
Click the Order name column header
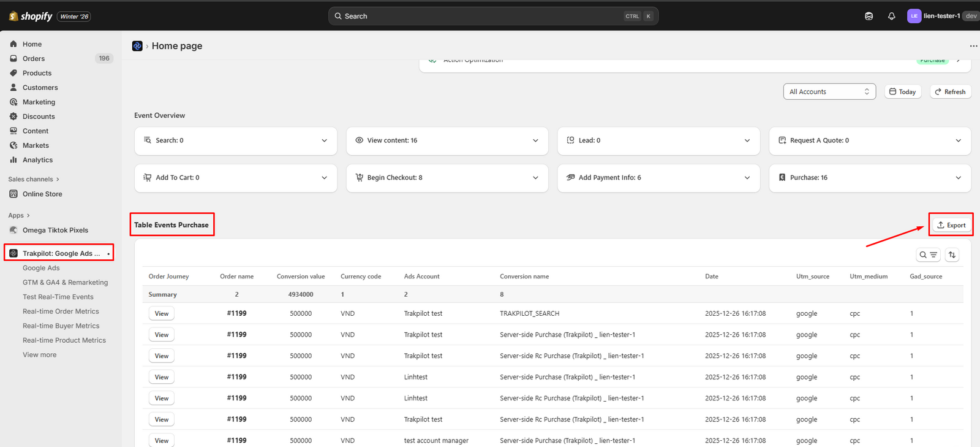pos(236,277)
